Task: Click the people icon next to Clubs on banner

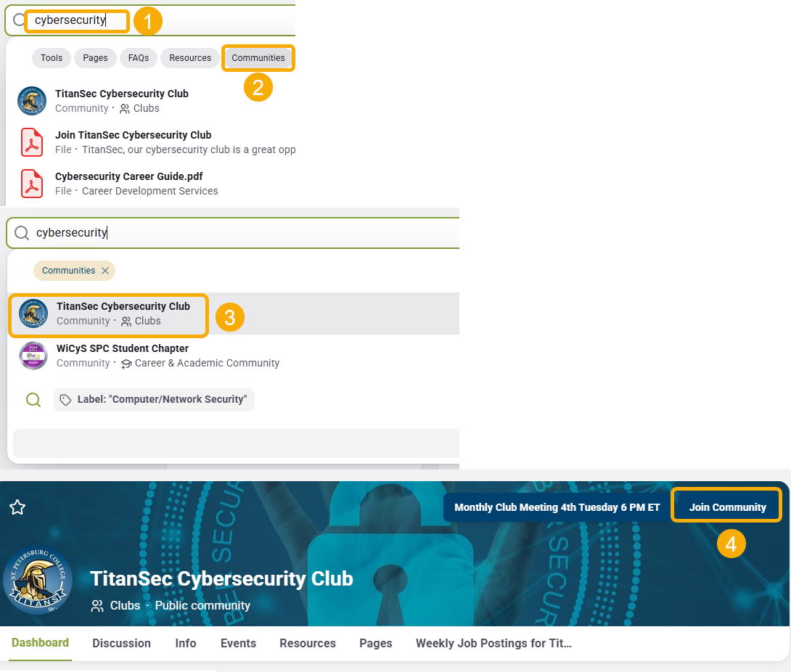Action: click(97, 606)
